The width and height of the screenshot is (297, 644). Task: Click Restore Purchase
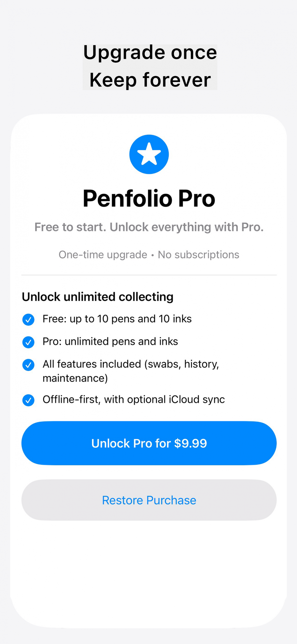(x=149, y=500)
